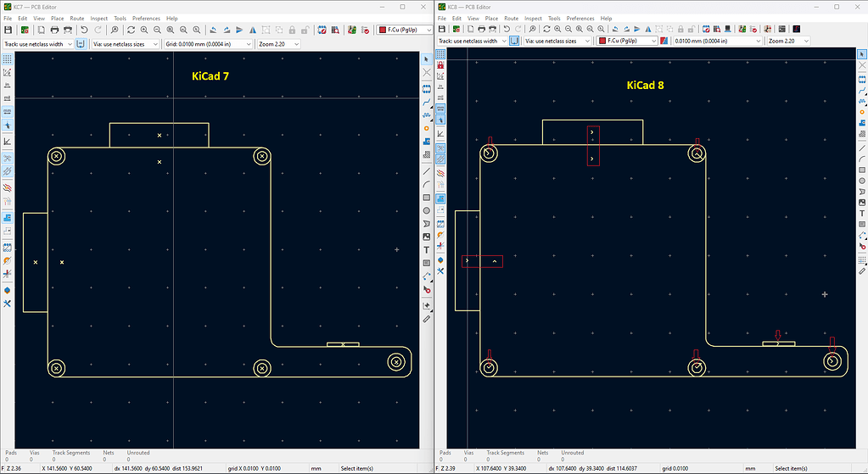Save the board in KiCad 8 window
This screenshot has height=474, width=868.
[x=442, y=29]
